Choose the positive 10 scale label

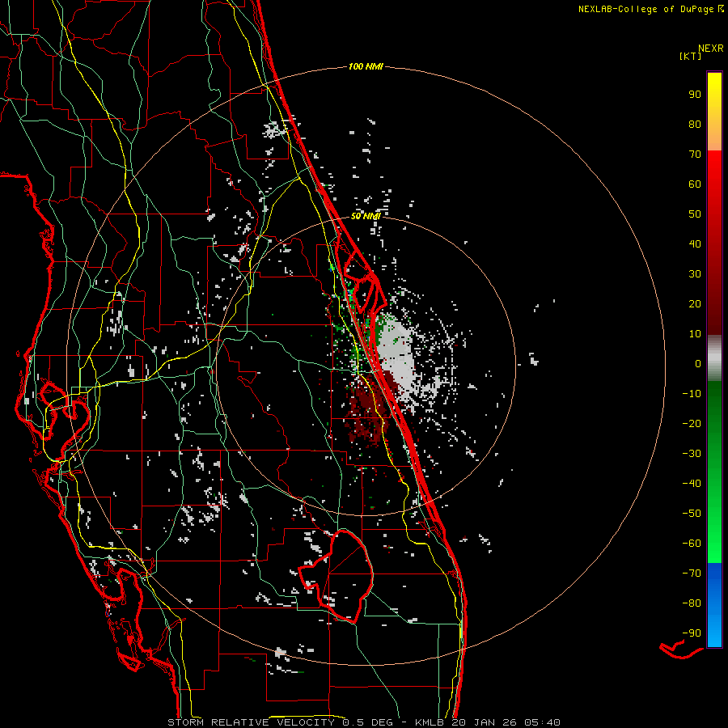695,334
